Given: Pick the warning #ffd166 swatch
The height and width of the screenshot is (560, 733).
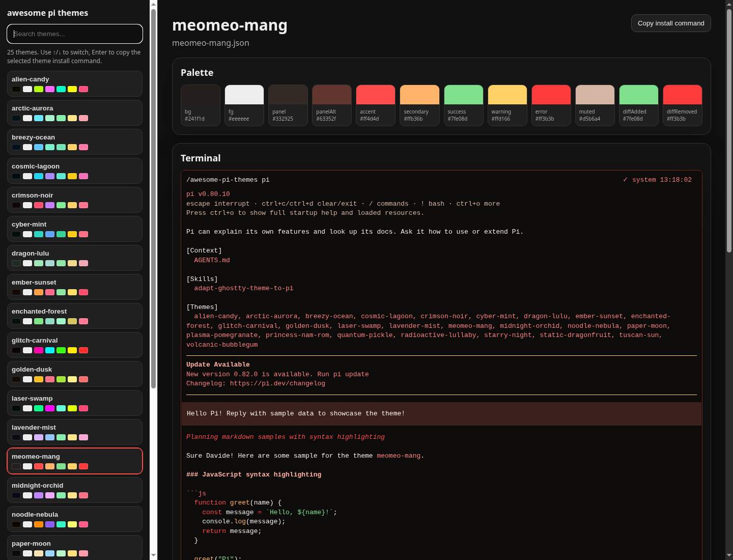Looking at the screenshot, I should (x=508, y=105).
